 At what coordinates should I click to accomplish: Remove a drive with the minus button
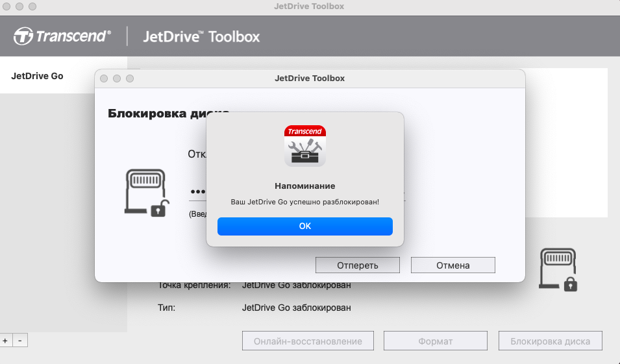point(20,340)
